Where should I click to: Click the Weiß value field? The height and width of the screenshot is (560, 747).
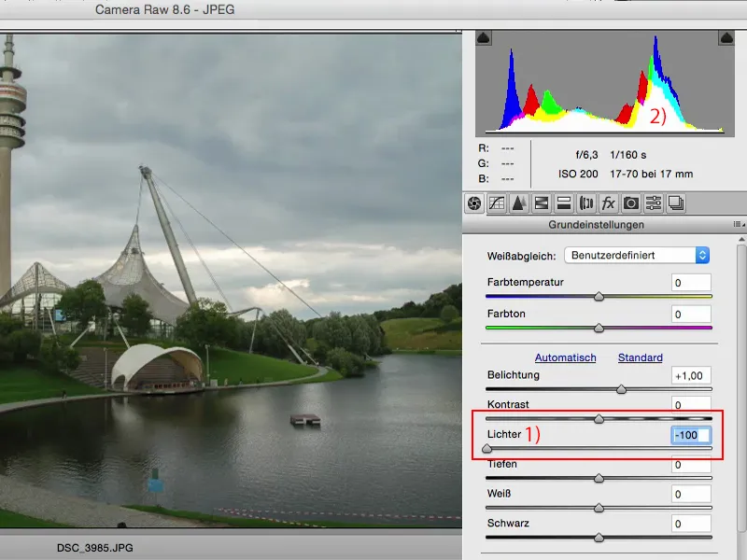pos(691,495)
